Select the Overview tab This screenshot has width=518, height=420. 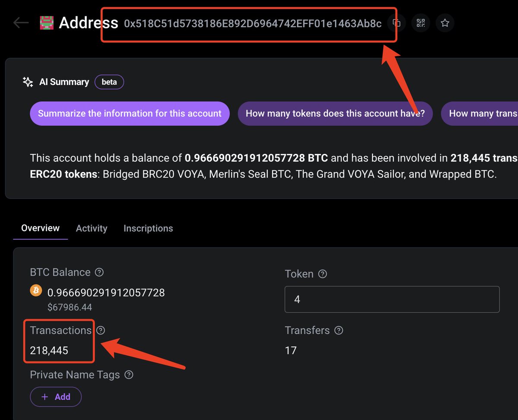click(x=40, y=228)
